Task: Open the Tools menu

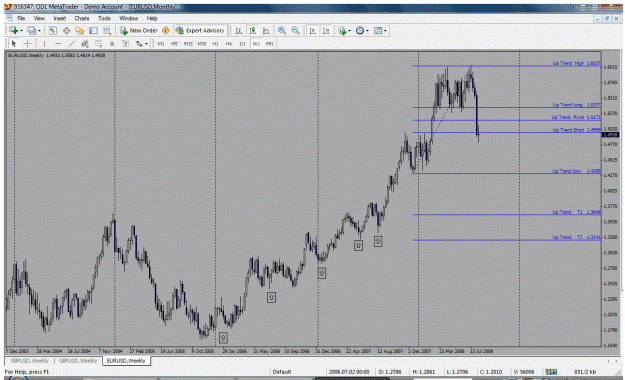Action: tap(104, 18)
